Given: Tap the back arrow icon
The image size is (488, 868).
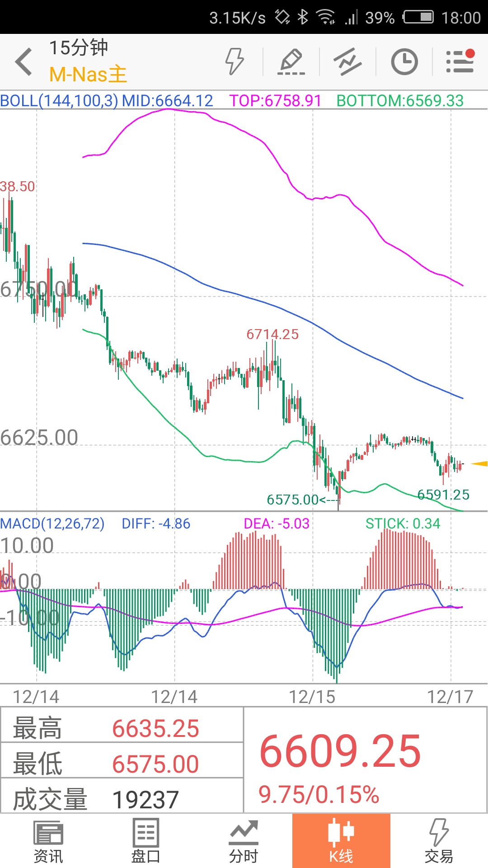Looking at the screenshot, I should pyautogui.click(x=23, y=61).
